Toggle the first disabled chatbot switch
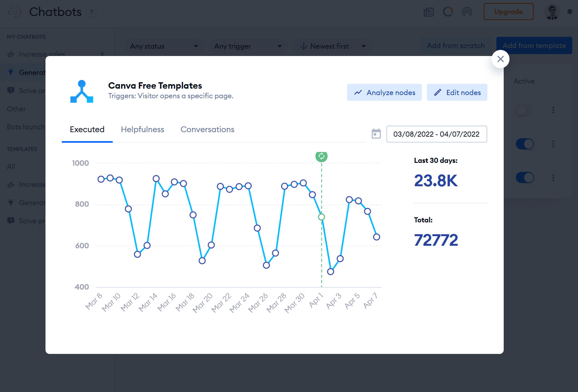Viewport: 578px width, 392px height. point(525,110)
